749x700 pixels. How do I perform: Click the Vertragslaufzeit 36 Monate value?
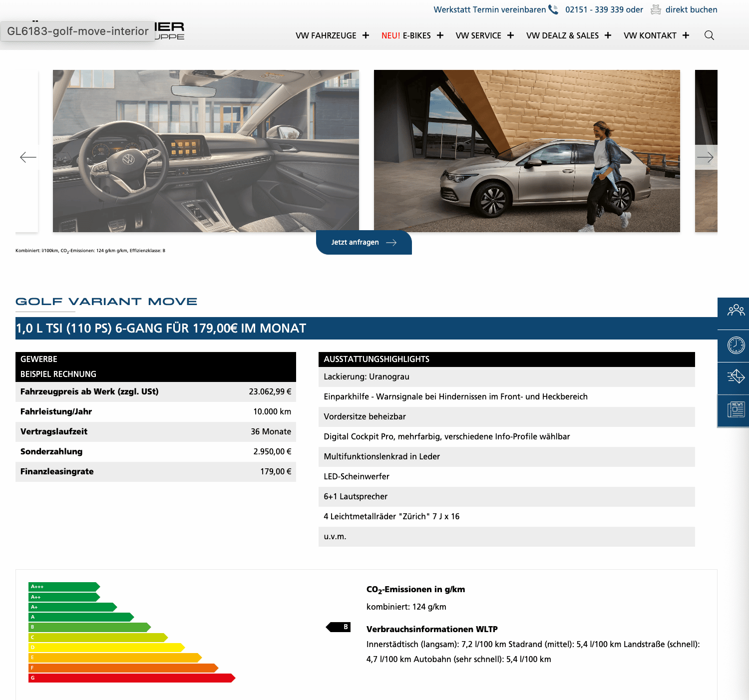click(x=271, y=431)
